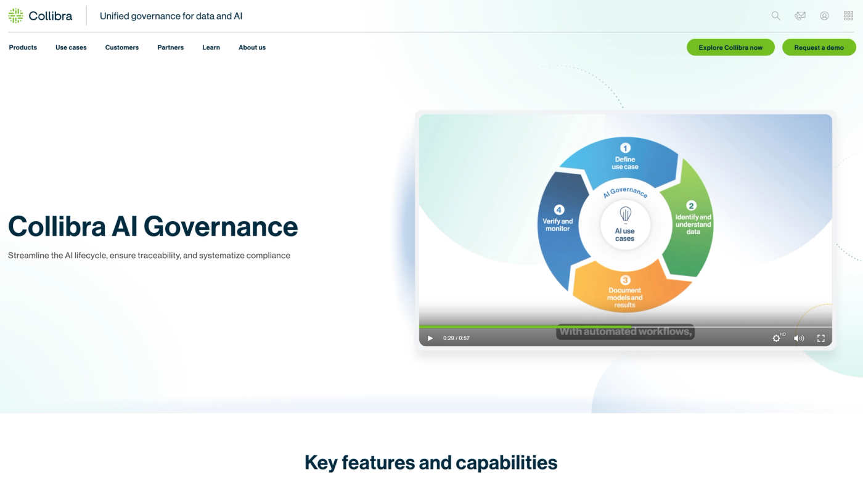The height and width of the screenshot is (504, 863).
Task: Open the Customers menu
Action: [x=122, y=47]
